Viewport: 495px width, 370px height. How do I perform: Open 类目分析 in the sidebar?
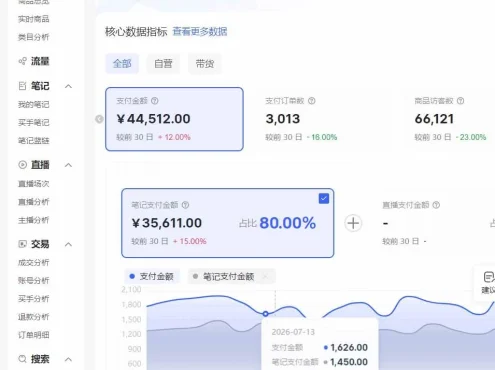[x=33, y=37]
